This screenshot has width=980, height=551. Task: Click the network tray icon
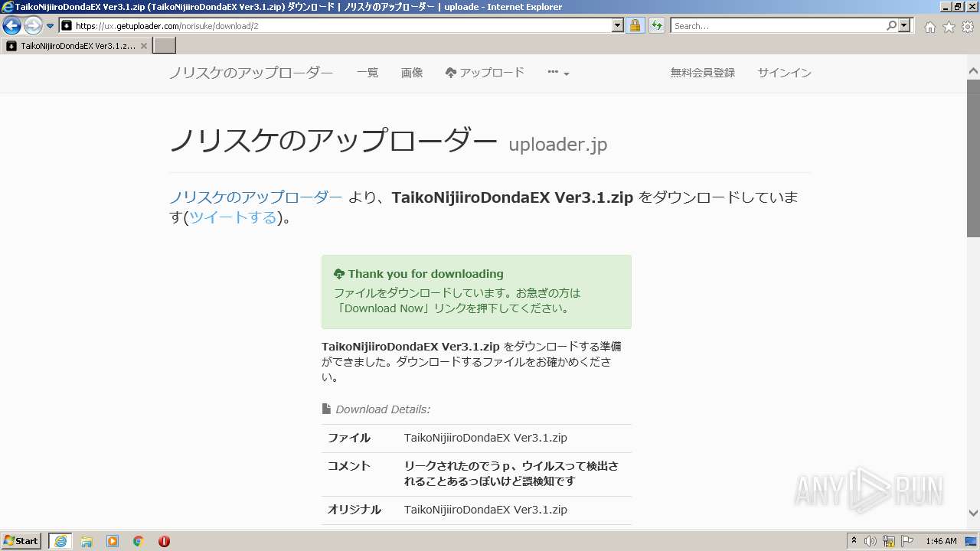(x=889, y=541)
